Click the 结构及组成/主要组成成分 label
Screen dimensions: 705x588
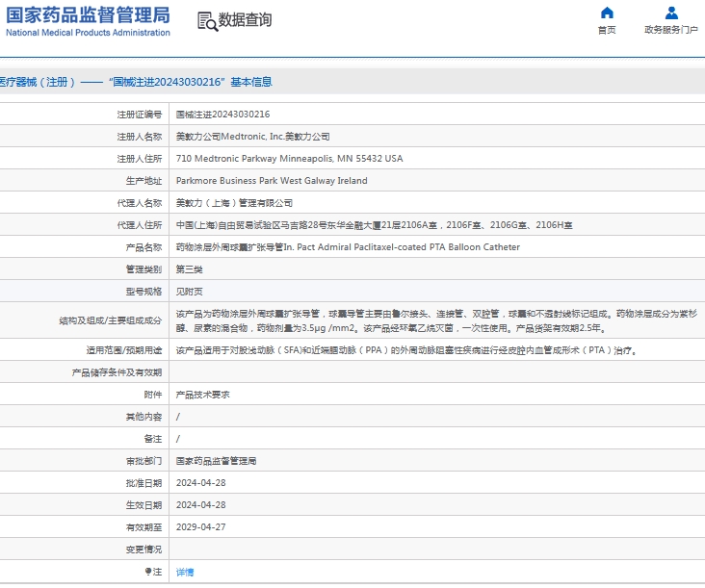110,320
